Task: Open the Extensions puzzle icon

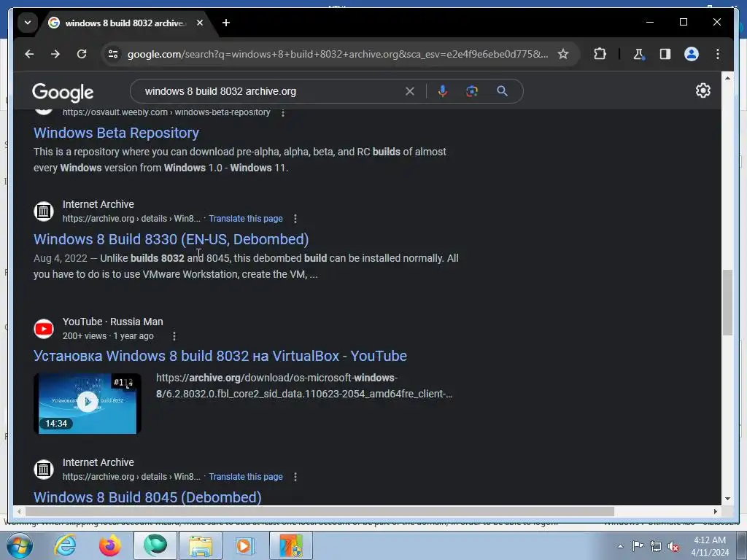Action: tap(600, 54)
